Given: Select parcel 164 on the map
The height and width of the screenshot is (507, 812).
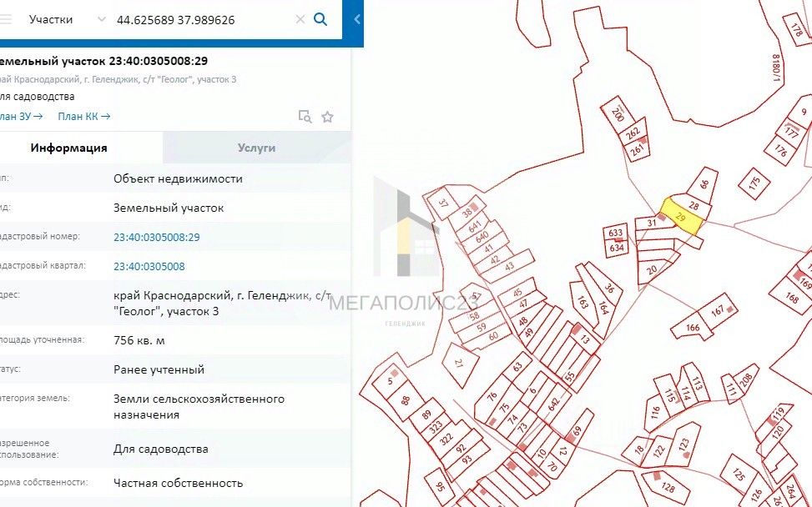Looking at the screenshot, I should pyautogui.click(x=603, y=308).
